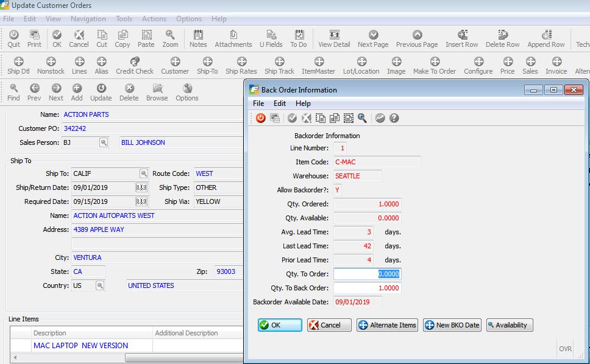Click the Alternate Items button
590x364 pixels.
pyautogui.click(x=387, y=325)
